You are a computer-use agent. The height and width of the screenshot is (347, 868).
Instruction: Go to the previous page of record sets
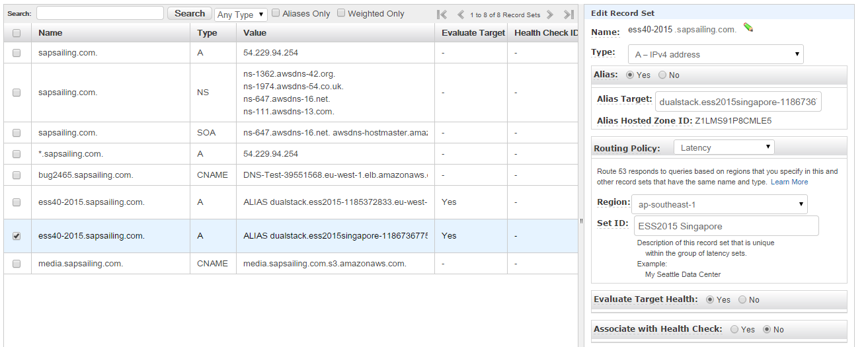(x=461, y=15)
